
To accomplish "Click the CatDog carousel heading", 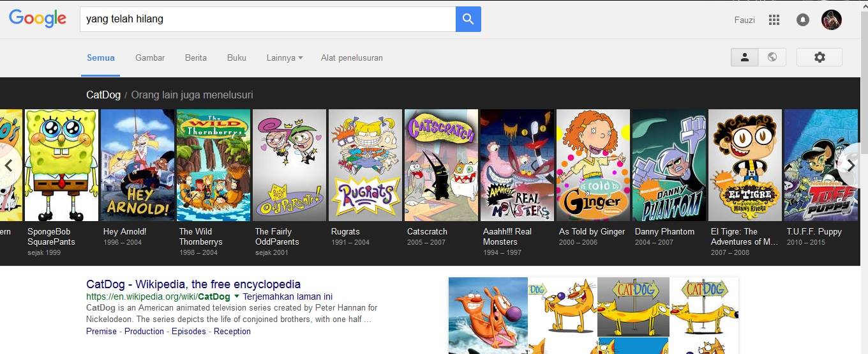I will coord(103,95).
